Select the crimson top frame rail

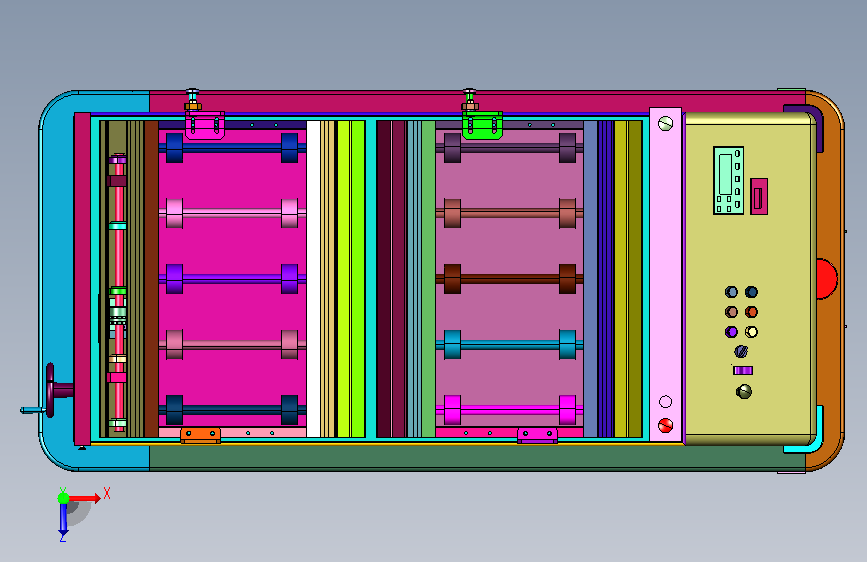[477, 102]
